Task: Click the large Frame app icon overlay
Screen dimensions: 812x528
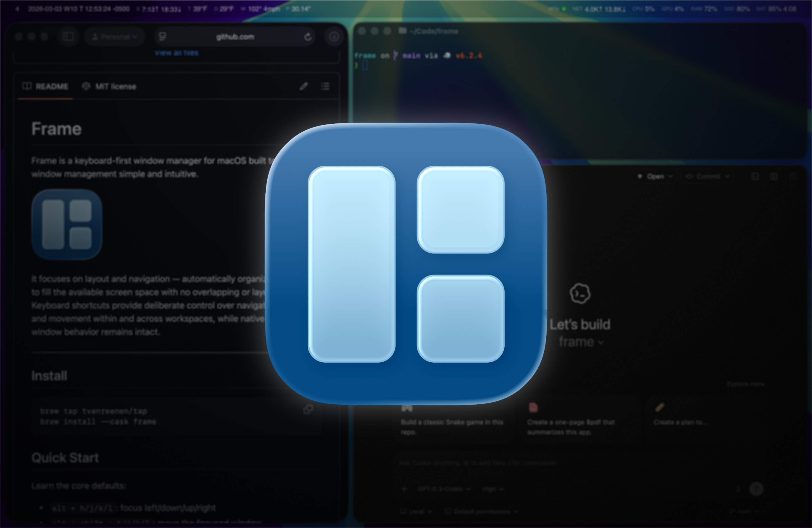Action: (x=406, y=264)
